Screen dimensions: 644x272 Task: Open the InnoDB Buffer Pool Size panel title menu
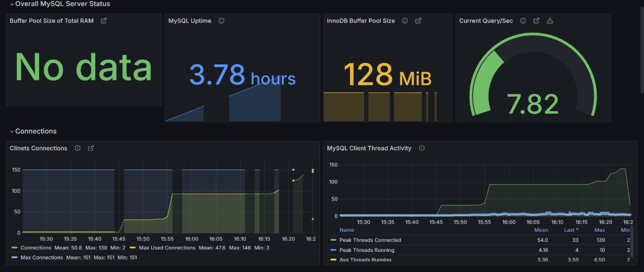tap(361, 21)
